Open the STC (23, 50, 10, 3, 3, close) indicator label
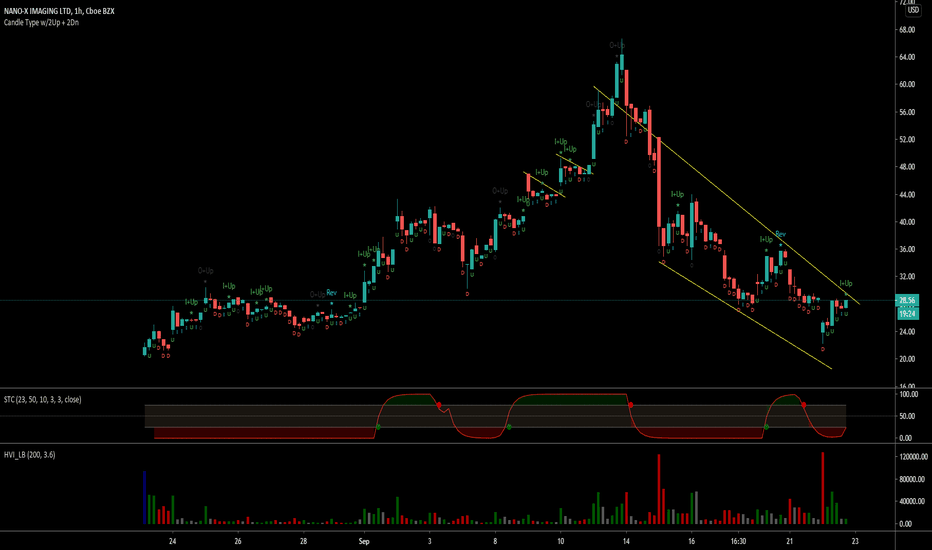 point(42,400)
